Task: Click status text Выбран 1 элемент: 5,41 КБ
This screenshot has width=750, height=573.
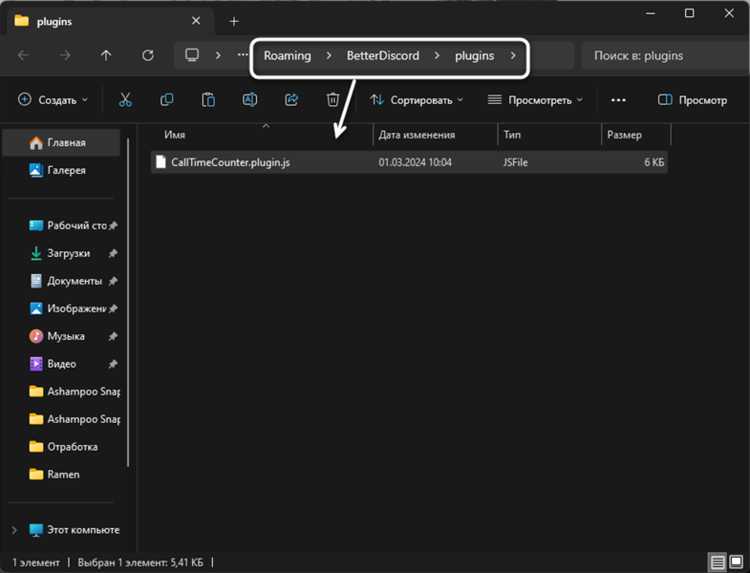Action: tap(140, 563)
